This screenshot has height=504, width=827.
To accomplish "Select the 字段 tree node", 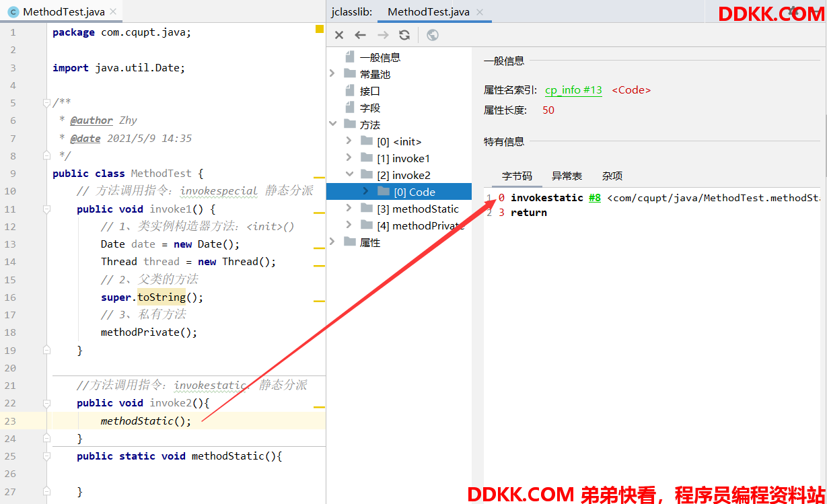I will pos(370,108).
